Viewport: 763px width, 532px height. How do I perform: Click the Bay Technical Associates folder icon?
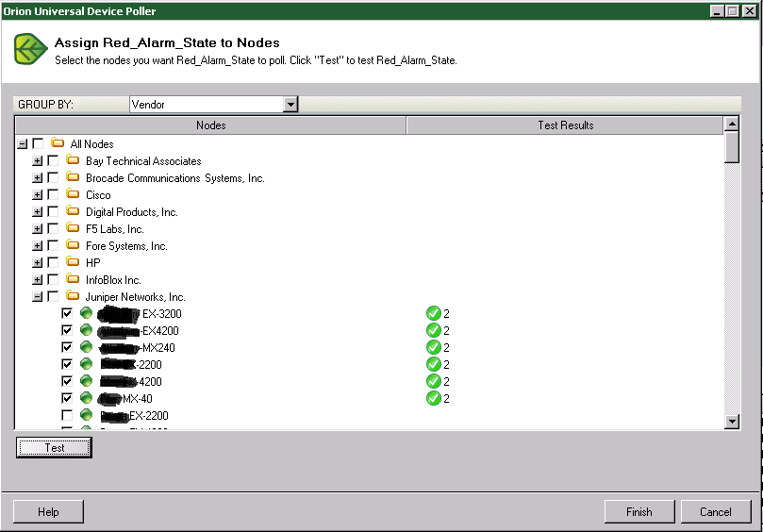click(x=73, y=160)
